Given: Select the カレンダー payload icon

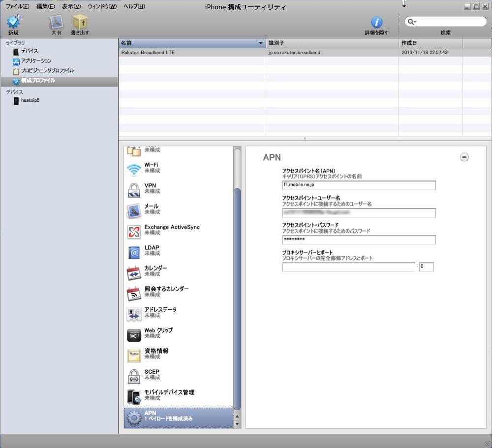Looking at the screenshot, I should click(x=134, y=273).
